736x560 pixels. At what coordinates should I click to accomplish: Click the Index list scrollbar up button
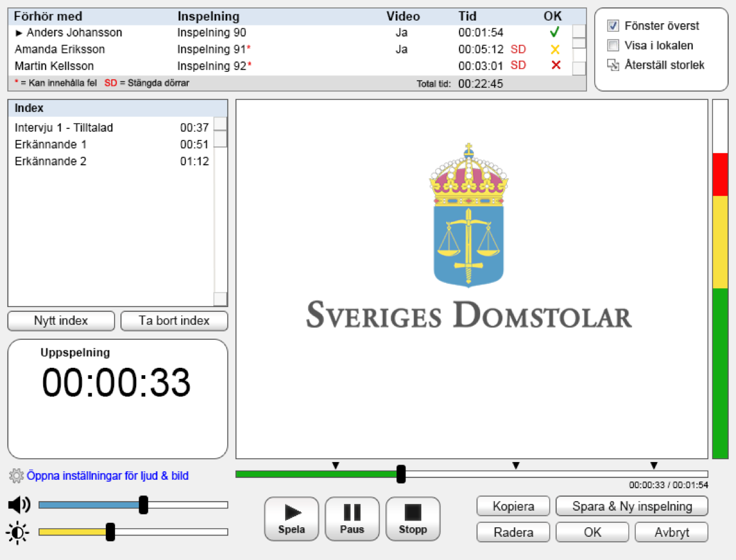click(220, 123)
